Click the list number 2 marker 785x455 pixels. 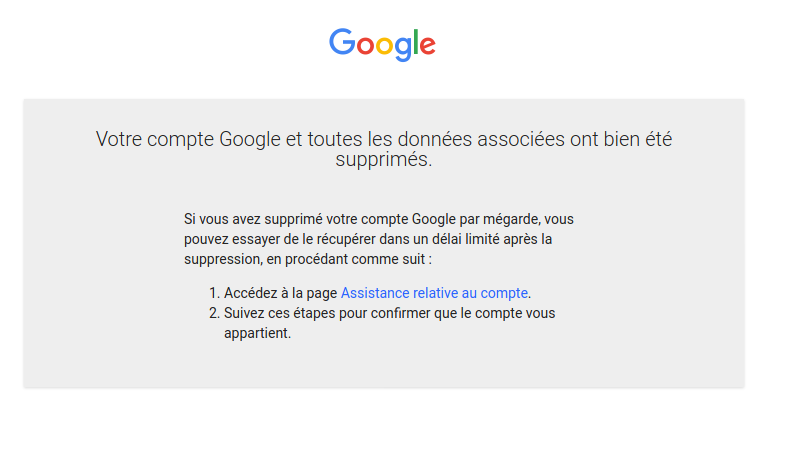(213, 313)
